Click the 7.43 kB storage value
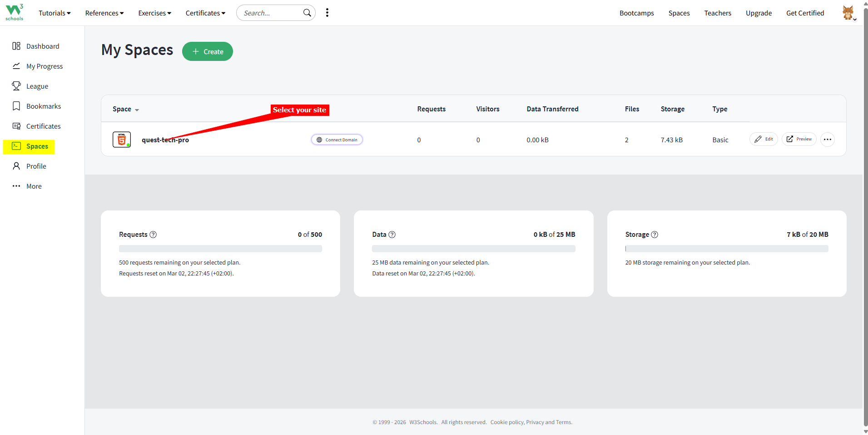 click(x=672, y=140)
